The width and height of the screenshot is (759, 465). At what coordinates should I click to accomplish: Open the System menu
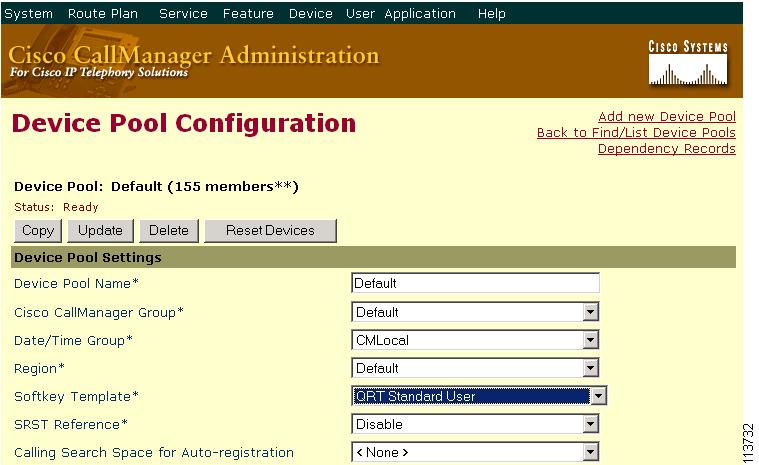[x=29, y=14]
